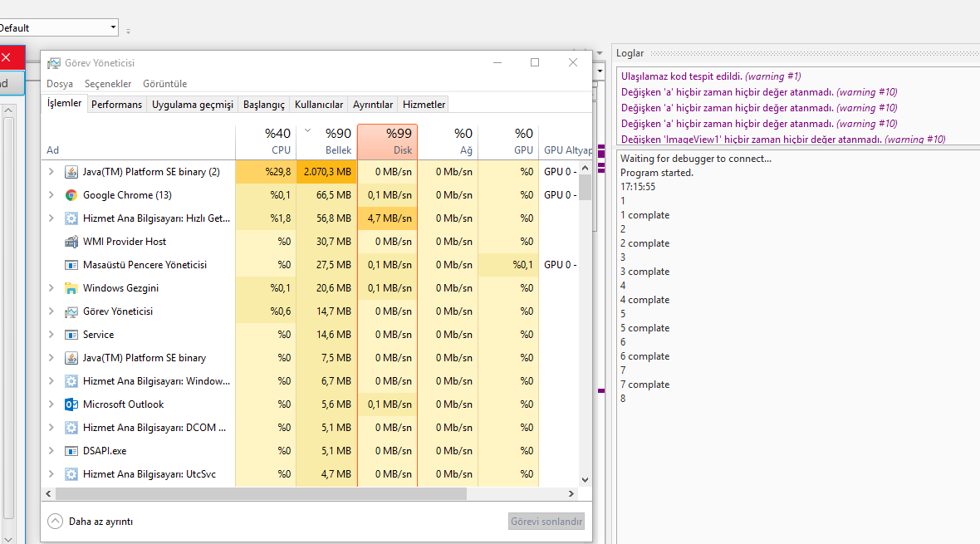Click the Görev Yöneticisi process row icon

coord(71,311)
